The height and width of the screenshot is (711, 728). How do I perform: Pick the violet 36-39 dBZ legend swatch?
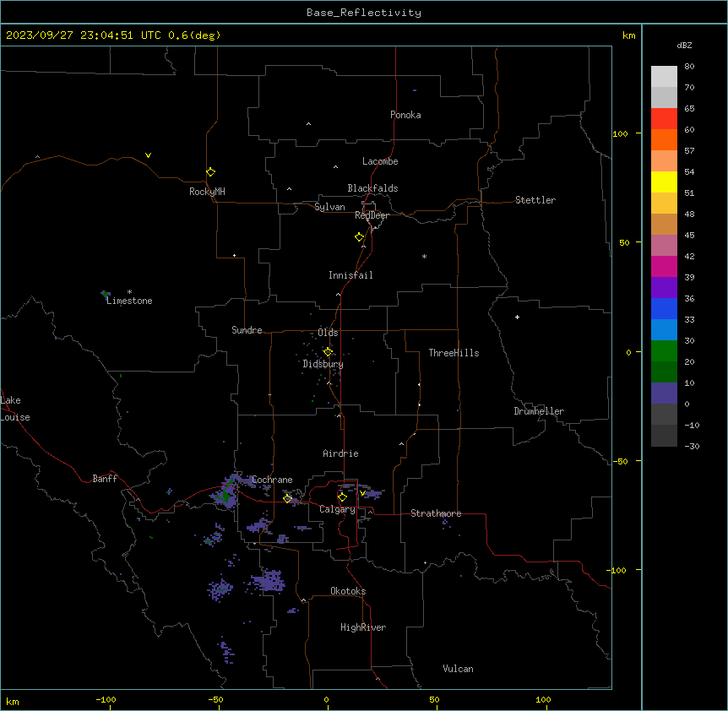664,288
